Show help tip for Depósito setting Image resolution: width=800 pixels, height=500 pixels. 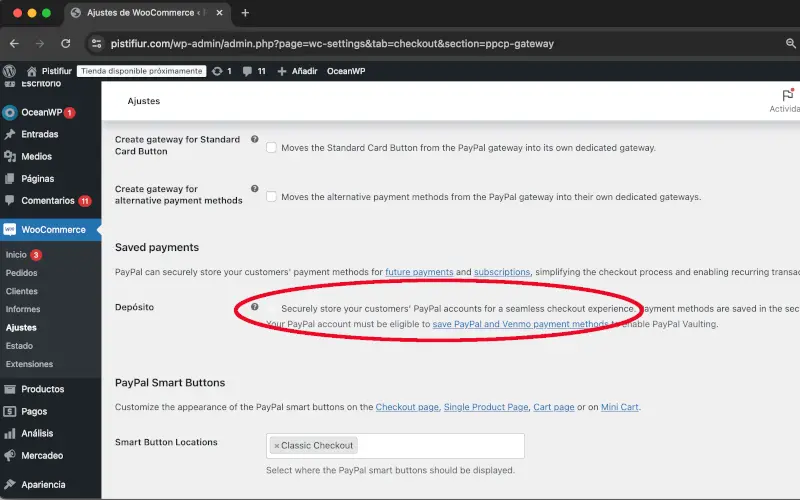[x=255, y=307]
